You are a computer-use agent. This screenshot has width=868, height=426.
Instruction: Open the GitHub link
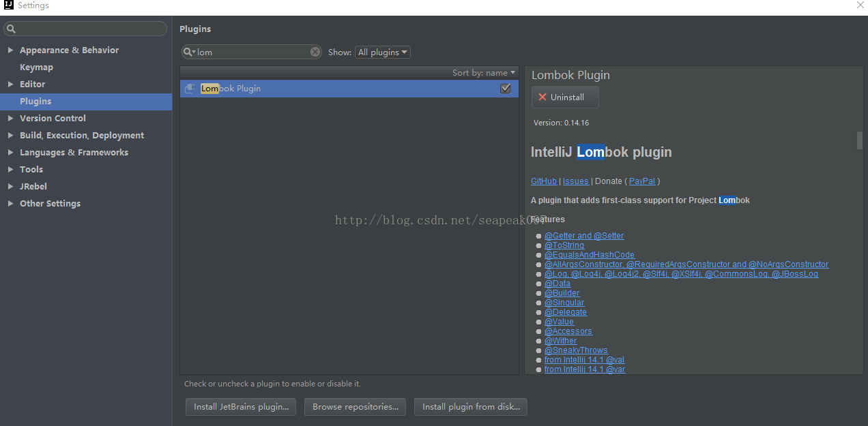(544, 181)
